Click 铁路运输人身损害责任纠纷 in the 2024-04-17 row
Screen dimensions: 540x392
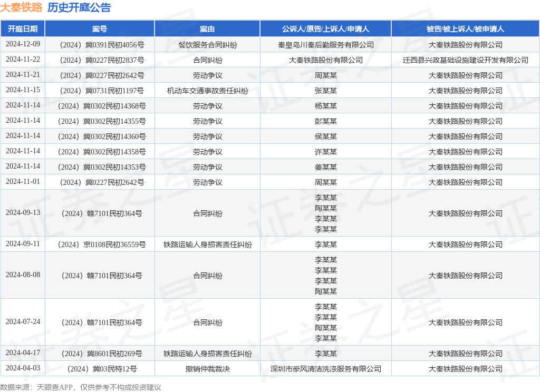click(207, 354)
